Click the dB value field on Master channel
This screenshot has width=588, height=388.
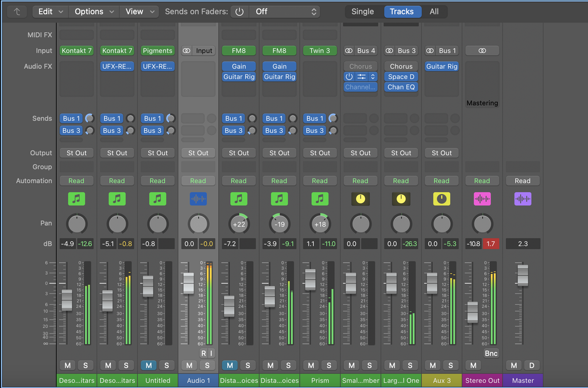(523, 243)
